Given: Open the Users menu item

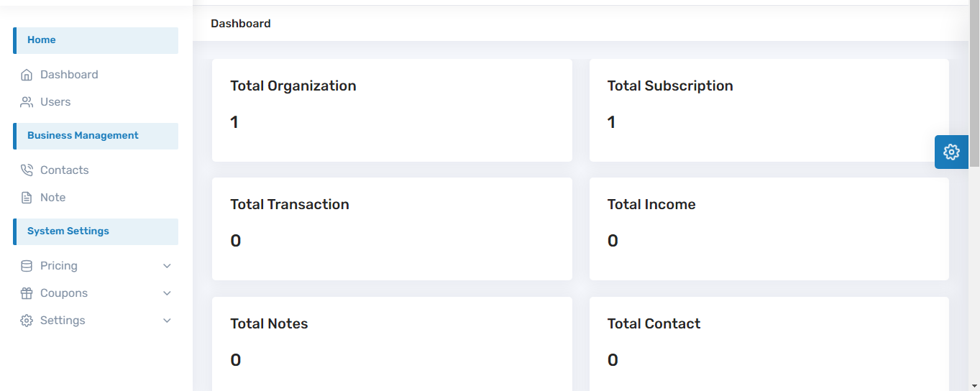Looking at the screenshot, I should point(55,102).
